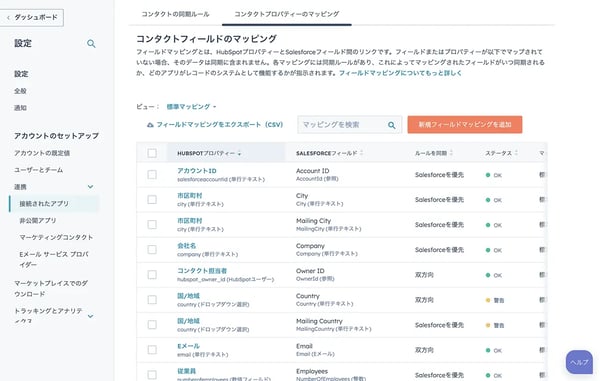Image resolution: width=600 pixels, height=381 pixels.
Task: Click 警告 status in Mailing Country row
Action: 495,326
